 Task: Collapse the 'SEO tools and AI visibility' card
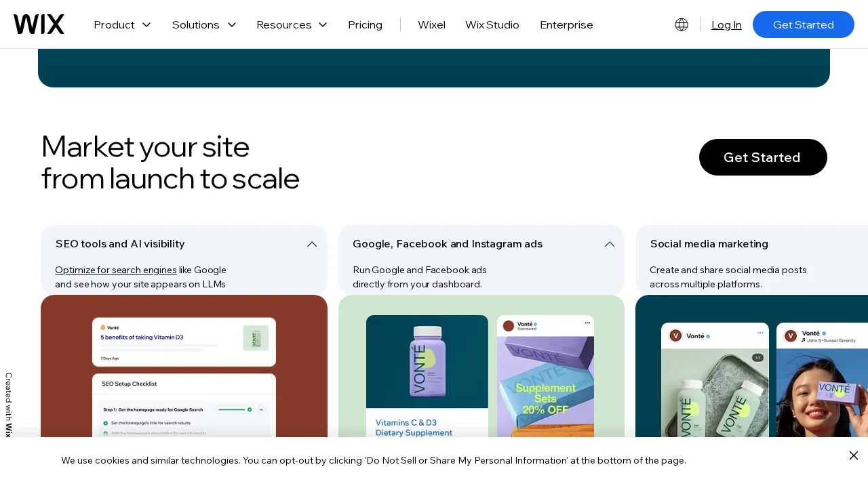[x=311, y=244]
